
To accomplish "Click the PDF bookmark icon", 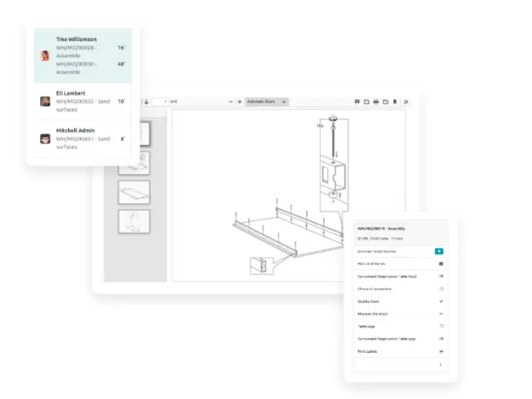I will (395, 102).
